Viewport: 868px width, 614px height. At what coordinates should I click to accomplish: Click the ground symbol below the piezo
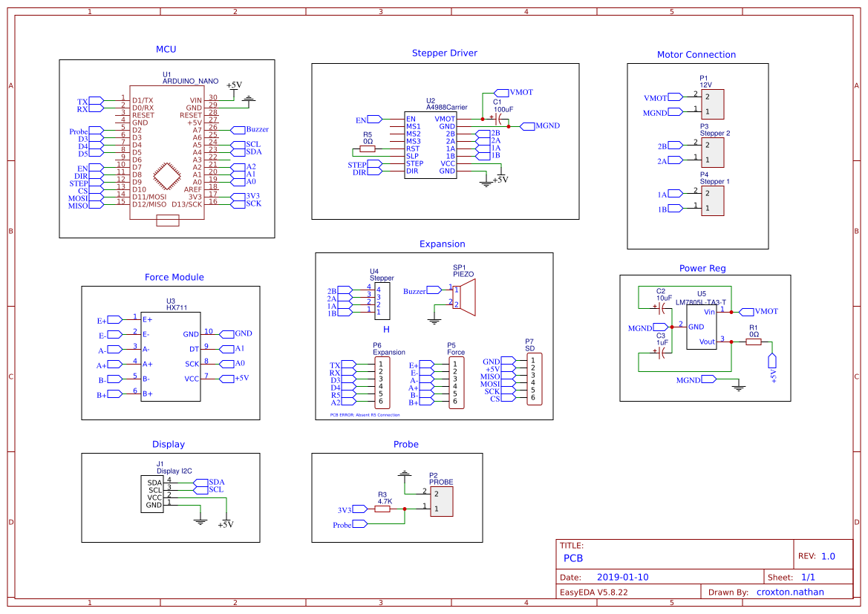click(x=433, y=319)
